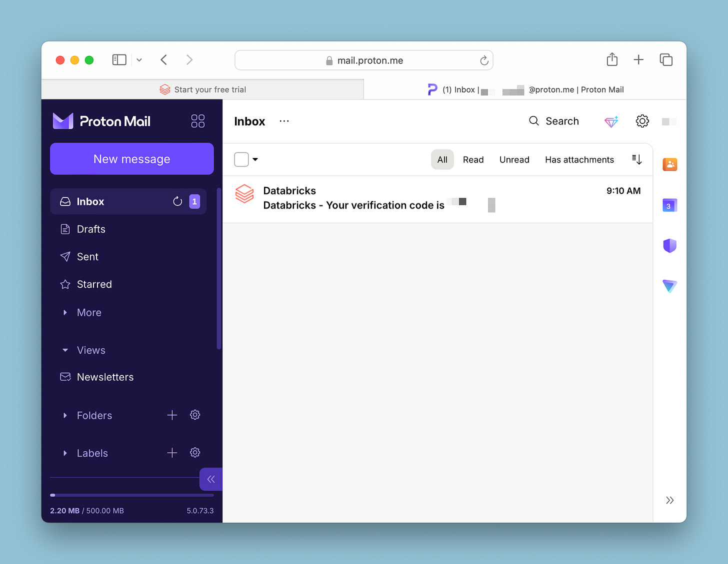Viewport: 728px width, 564px height.
Task: Click the sidebar vertical scrollbar
Action: coord(219,268)
